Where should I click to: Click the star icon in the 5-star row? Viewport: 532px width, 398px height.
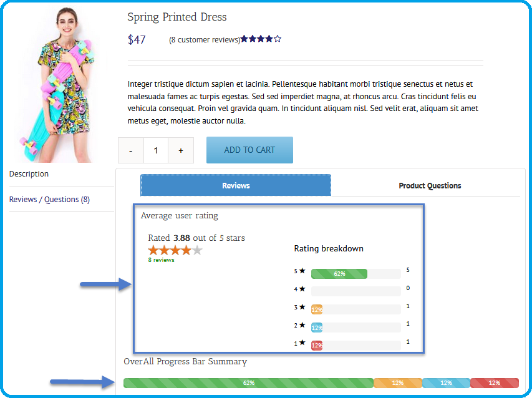pyautogui.click(x=302, y=270)
